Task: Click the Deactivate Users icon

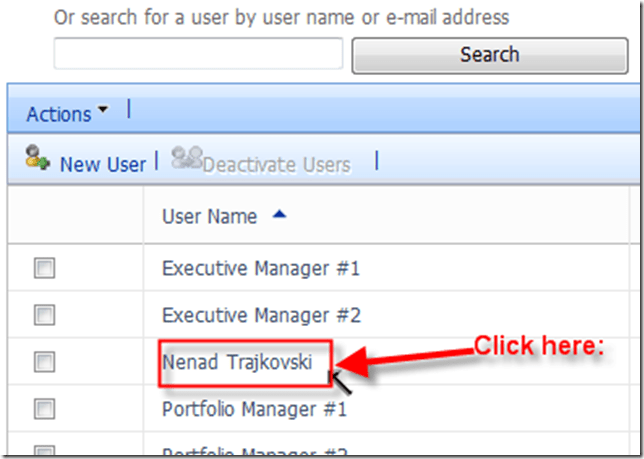Action: click(185, 160)
